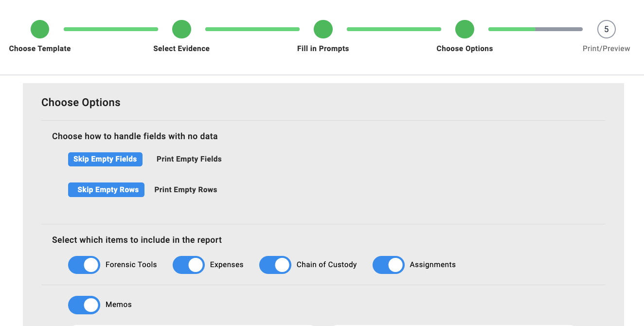Choose the Print Empty Fields option

click(x=189, y=159)
